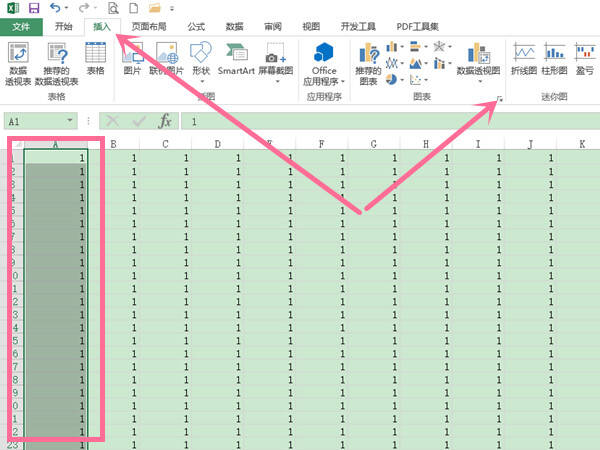Expand the PivotChart (数据透视图) dropdown
The image size is (600, 450).
479,81
